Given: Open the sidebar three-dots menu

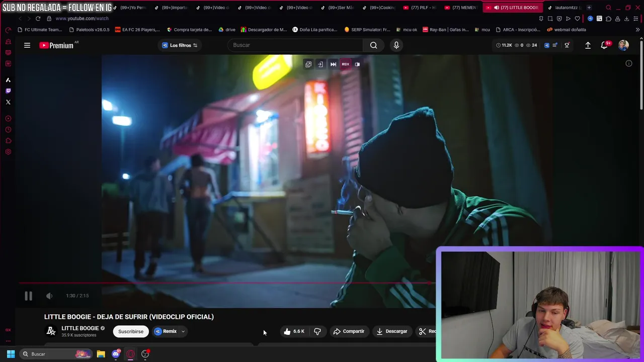Looking at the screenshot, I should (8, 341).
